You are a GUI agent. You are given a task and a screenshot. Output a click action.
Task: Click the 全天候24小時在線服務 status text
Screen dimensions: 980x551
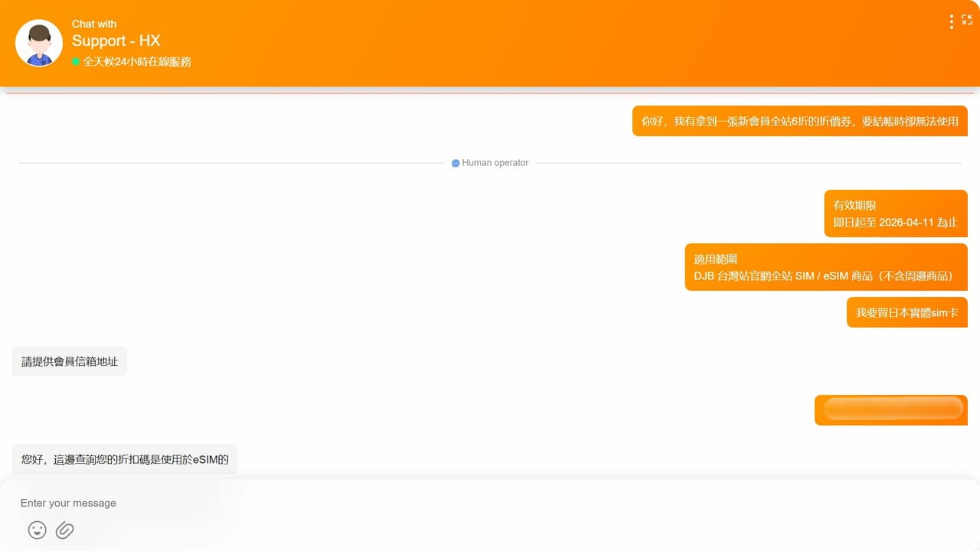(x=137, y=61)
